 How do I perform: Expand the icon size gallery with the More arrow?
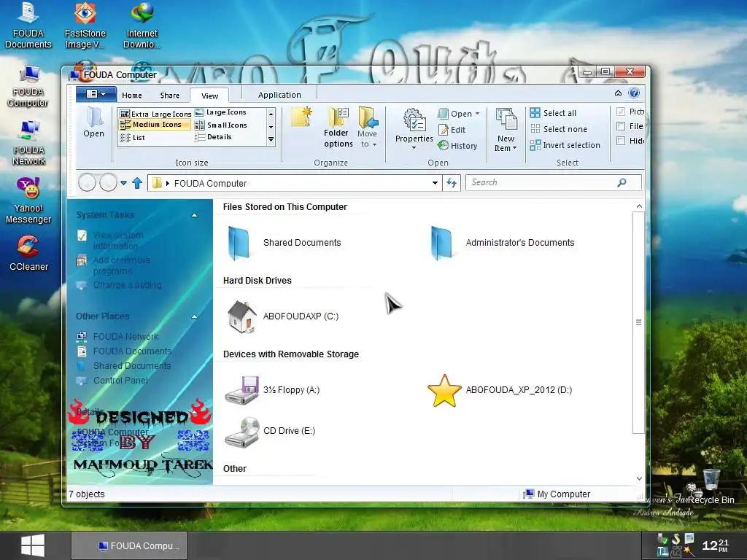[x=271, y=139]
